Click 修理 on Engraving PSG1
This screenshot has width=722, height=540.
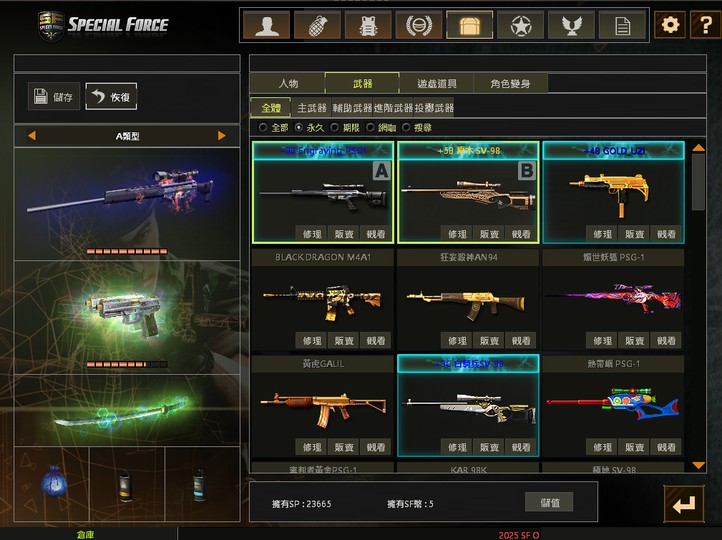[312, 234]
